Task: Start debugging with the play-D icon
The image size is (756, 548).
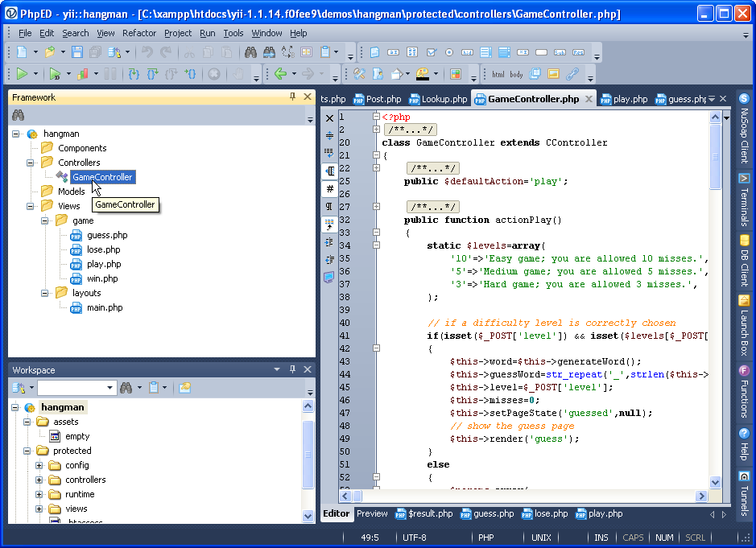Action: [x=55, y=74]
